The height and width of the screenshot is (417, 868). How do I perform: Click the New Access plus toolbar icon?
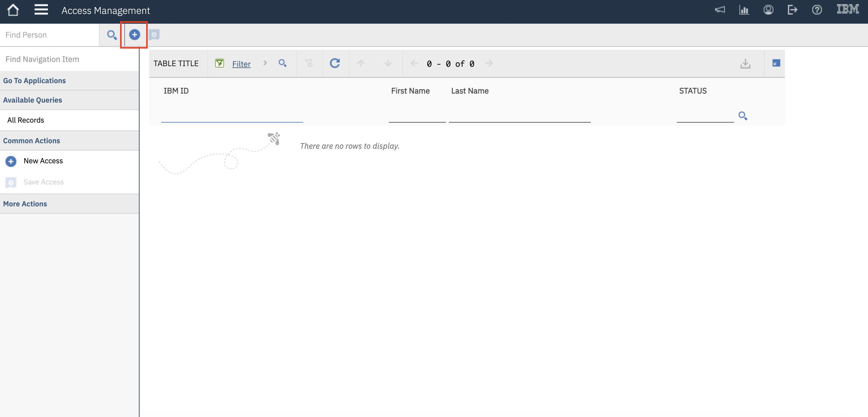click(134, 35)
